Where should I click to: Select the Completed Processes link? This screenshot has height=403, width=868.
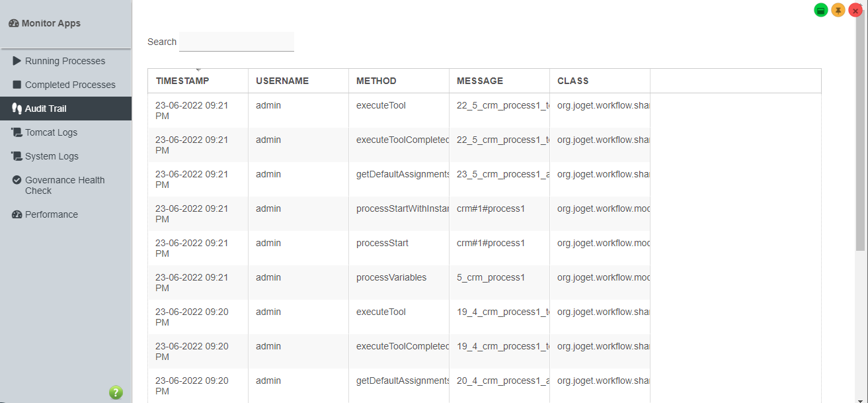pyautogui.click(x=70, y=85)
